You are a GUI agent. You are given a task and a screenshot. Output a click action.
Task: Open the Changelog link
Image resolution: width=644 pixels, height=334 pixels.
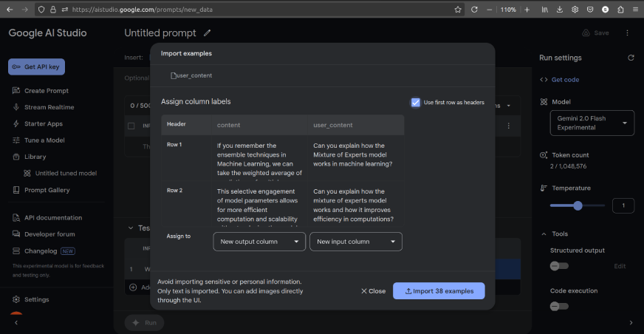point(40,251)
